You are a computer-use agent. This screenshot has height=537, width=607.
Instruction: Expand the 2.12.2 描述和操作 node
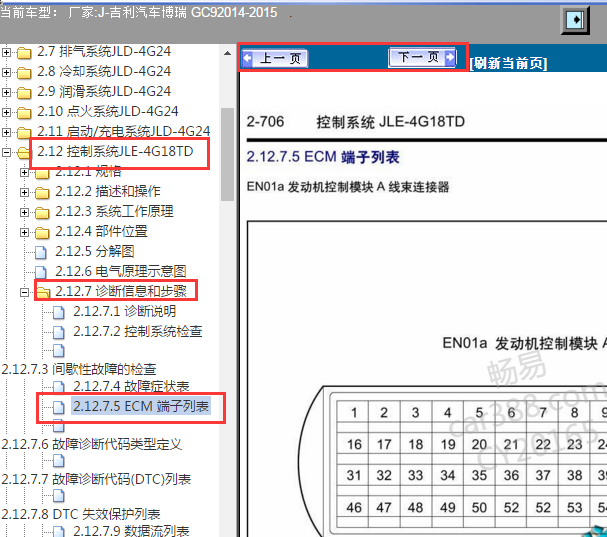[x=24, y=192]
